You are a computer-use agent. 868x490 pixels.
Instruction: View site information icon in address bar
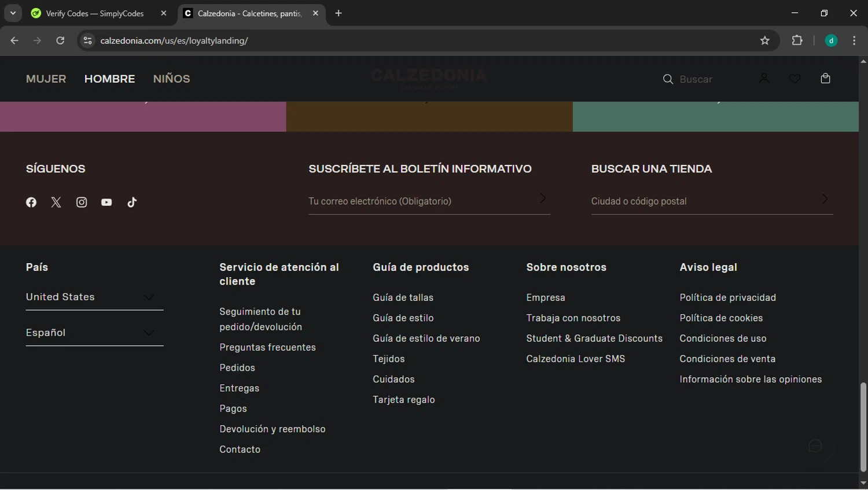tap(87, 40)
